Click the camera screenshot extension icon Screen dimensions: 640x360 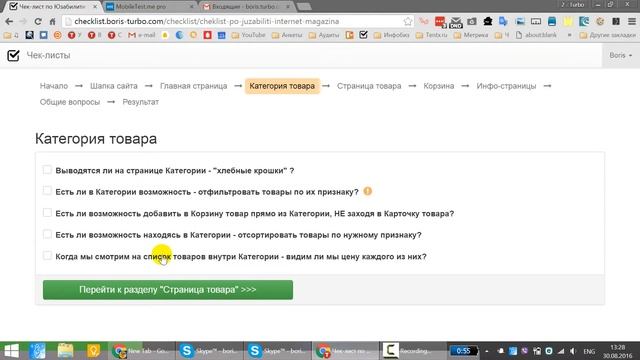click(472, 21)
